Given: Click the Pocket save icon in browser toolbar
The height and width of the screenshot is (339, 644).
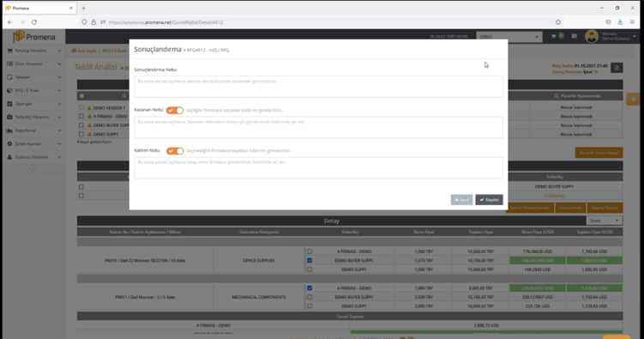Looking at the screenshot, I should tap(608, 22).
